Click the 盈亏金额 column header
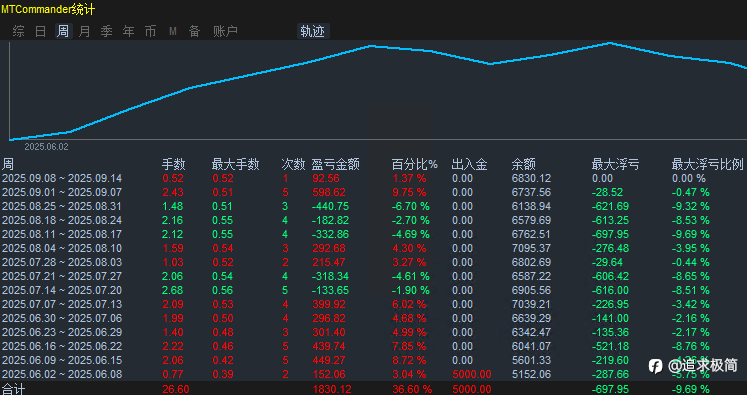747x395 pixels. click(x=335, y=164)
